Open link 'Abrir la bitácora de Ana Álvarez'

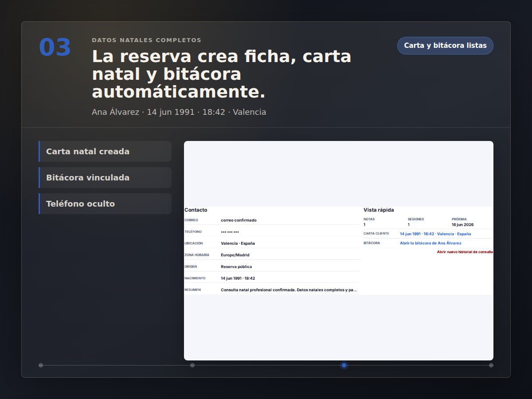(430, 243)
